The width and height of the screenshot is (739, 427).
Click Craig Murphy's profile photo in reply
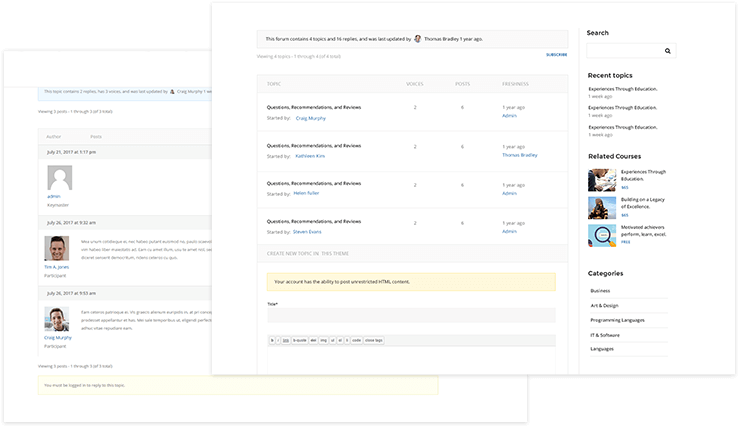coord(57,320)
